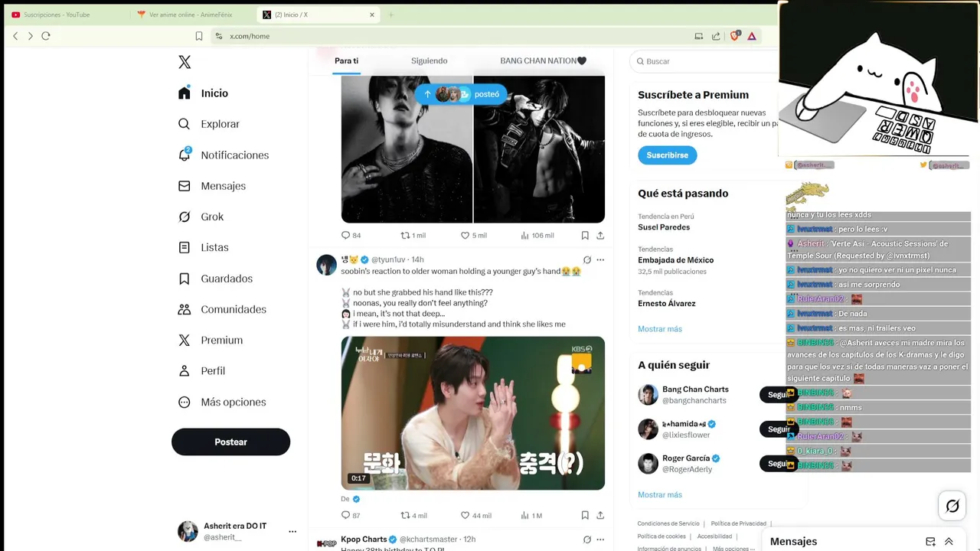Repost the post with 1 mil reposts
The height and width of the screenshot is (551, 980).
click(x=413, y=236)
